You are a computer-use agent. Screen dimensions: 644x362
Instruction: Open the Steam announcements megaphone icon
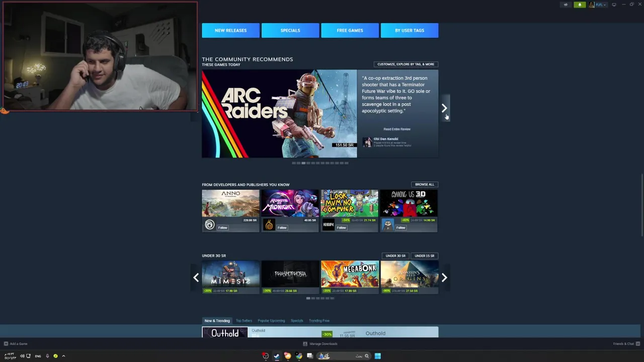point(566,5)
